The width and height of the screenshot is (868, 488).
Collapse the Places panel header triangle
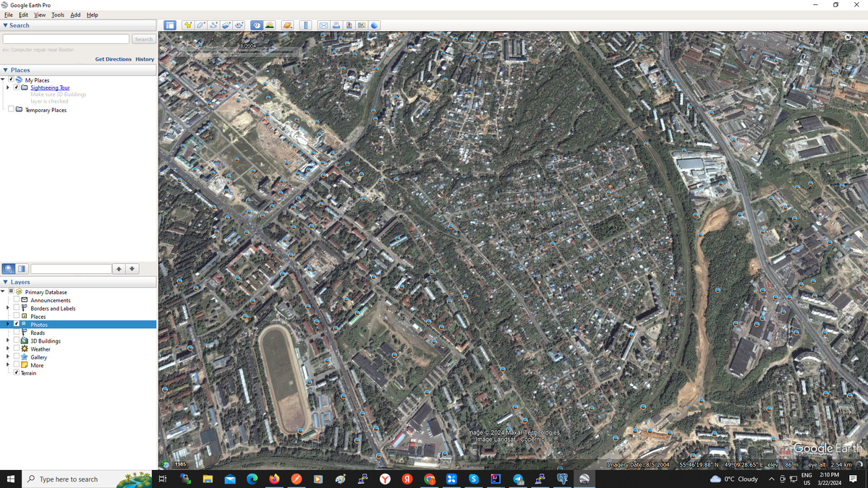pyautogui.click(x=6, y=70)
